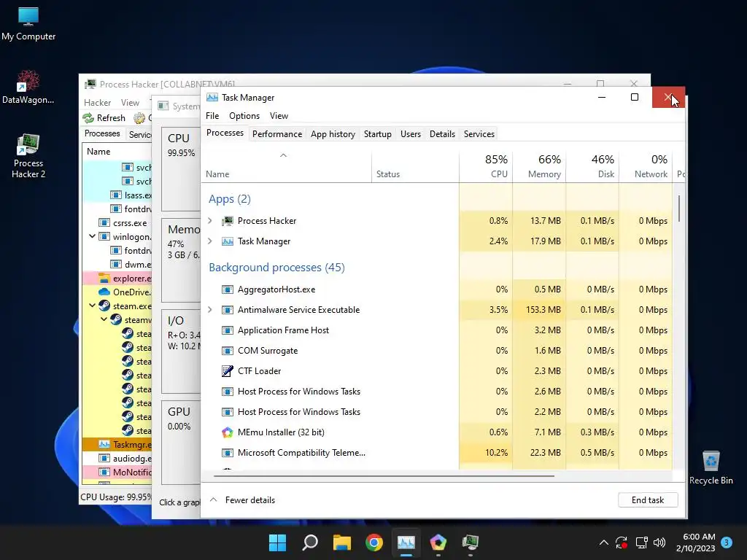Launch Google Chrome from the taskbar
The height and width of the screenshot is (560, 747).
(x=374, y=542)
